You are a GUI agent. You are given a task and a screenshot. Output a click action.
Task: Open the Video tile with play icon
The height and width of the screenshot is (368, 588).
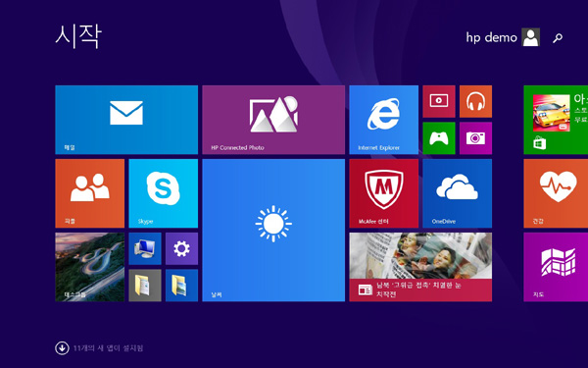pyautogui.click(x=439, y=101)
